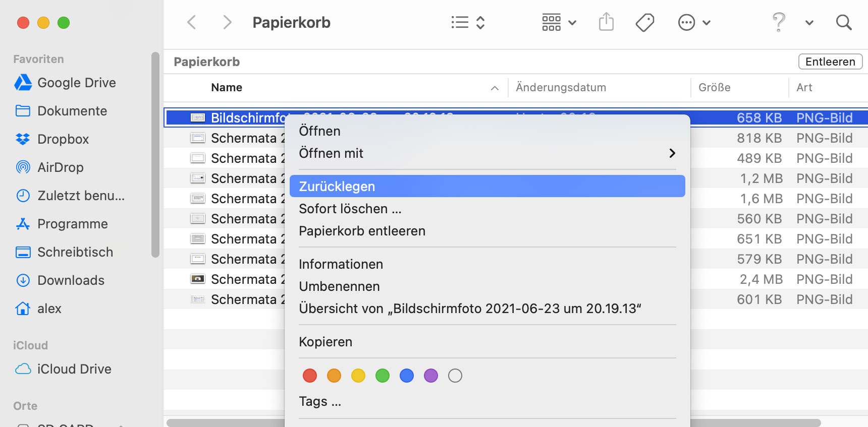Select the 560 KB size cell
The image size is (868, 427).
(759, 219)
